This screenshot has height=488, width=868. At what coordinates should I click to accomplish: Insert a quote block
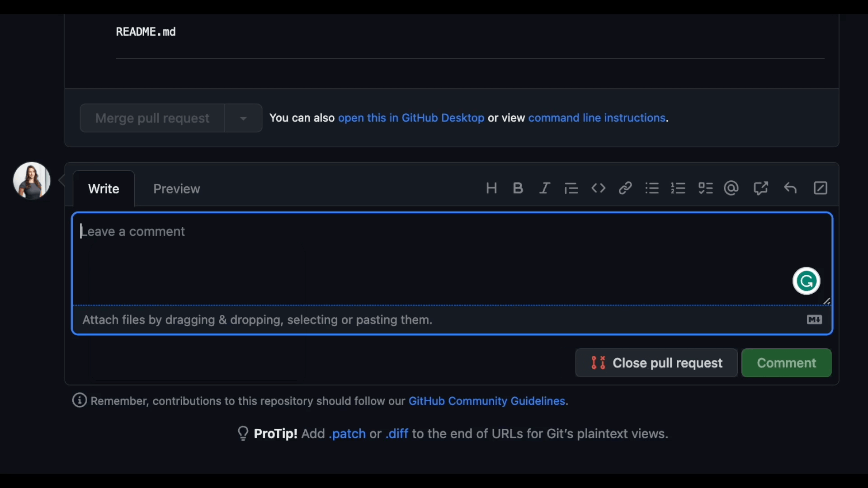(x=571, y=188)
